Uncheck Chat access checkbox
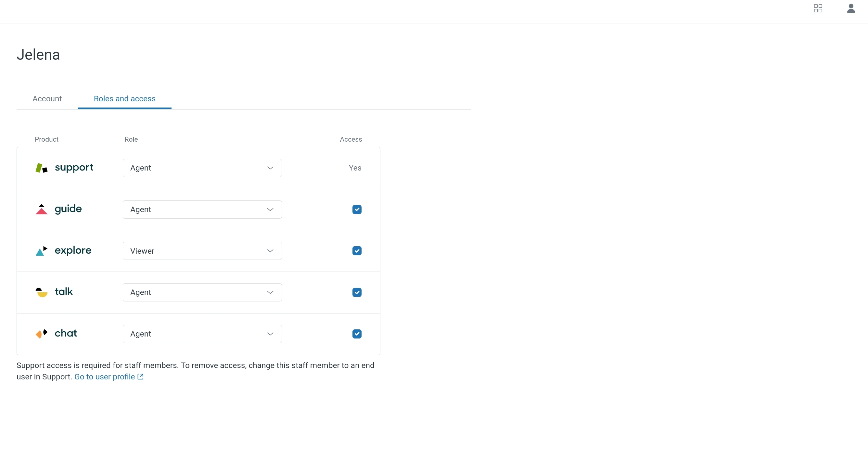Viewport: 868px width, 459px height. (x=357, y=334)
